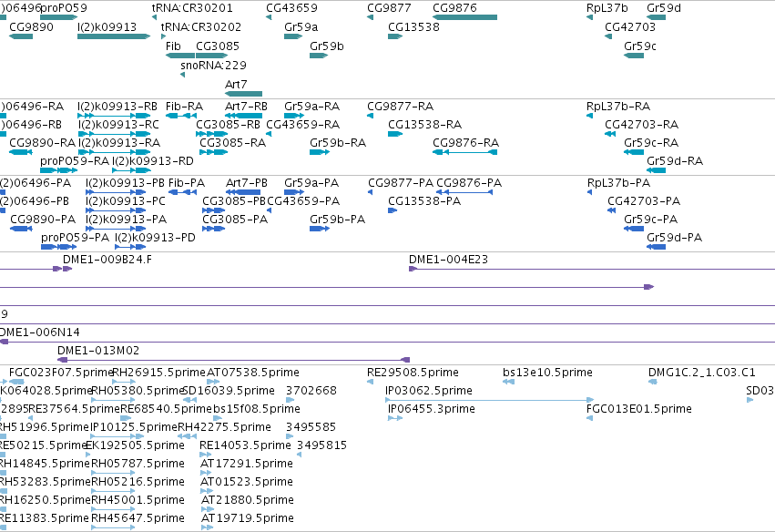This screenshot has height=532, width=775.
Task: Click the DMG1C.2_1.C03.C1 feature
Action: (652, 382)
